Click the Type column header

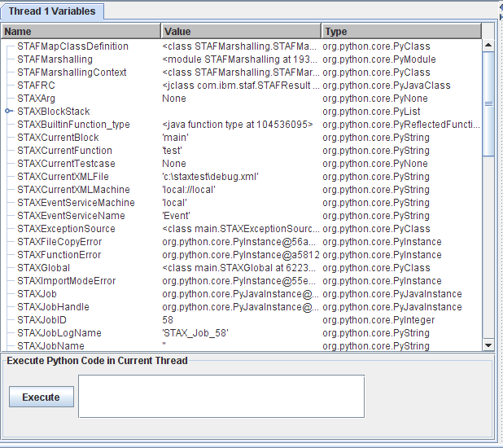[x=401, y=32]
